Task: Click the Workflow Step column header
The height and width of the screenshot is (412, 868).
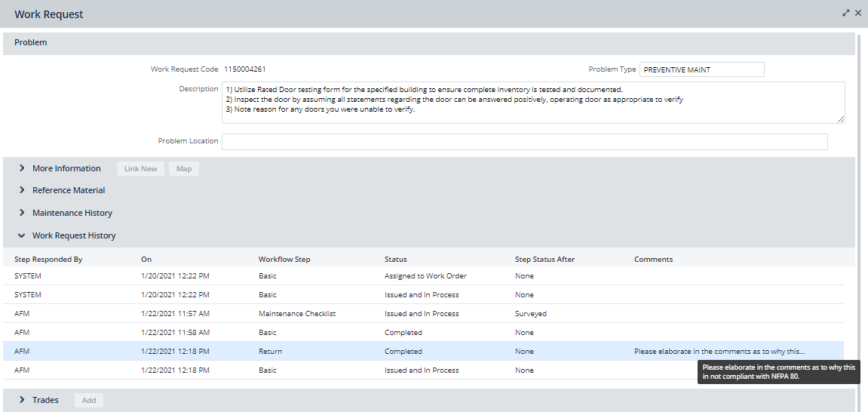Action: coord(284,259)
